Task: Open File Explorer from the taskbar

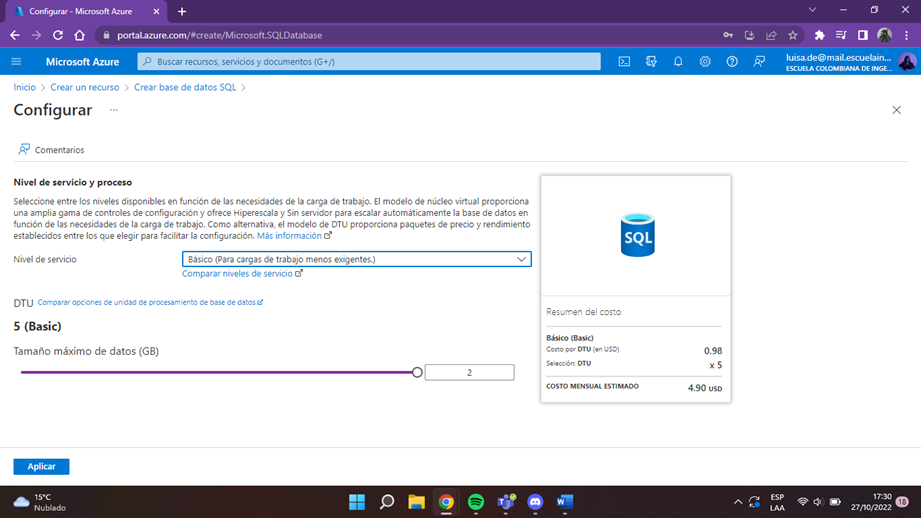Action: [x=416, y=502]
